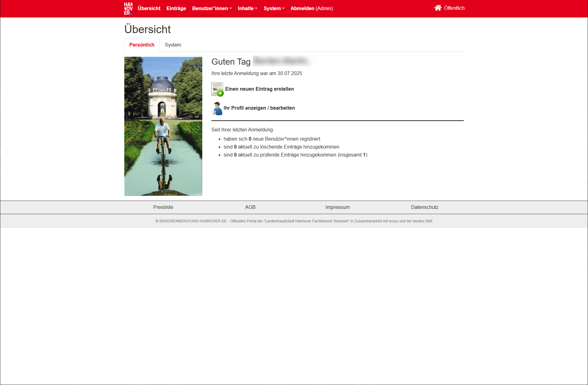Click the Hannover logo in the navbar
Image resolution: width=588 pixels, height=385 pixels.
pos(128,8)
